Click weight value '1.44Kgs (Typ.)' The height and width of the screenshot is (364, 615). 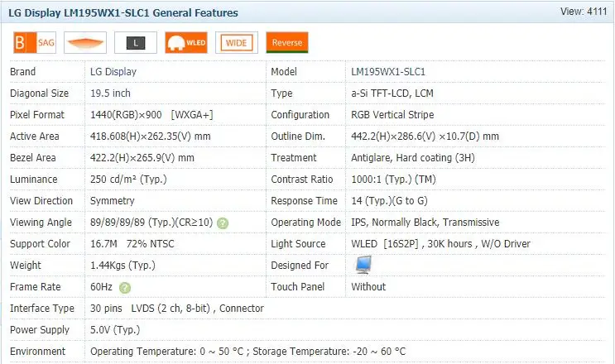pos(123,266)
